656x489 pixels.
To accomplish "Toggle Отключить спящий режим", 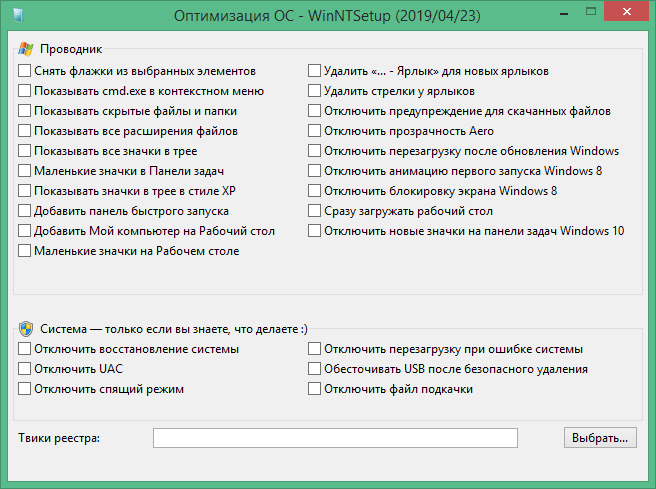I will pos(24,389).
